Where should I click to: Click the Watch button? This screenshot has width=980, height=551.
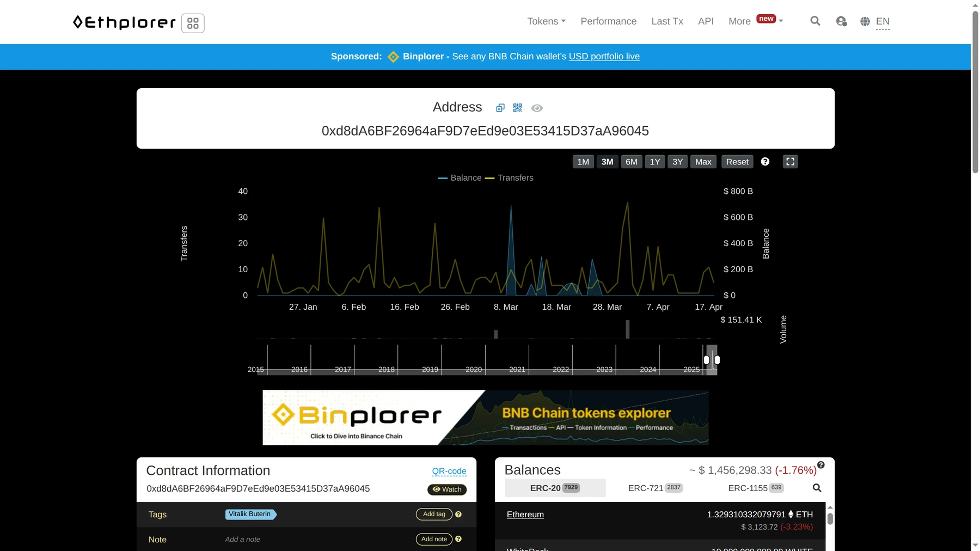point(447,489)
